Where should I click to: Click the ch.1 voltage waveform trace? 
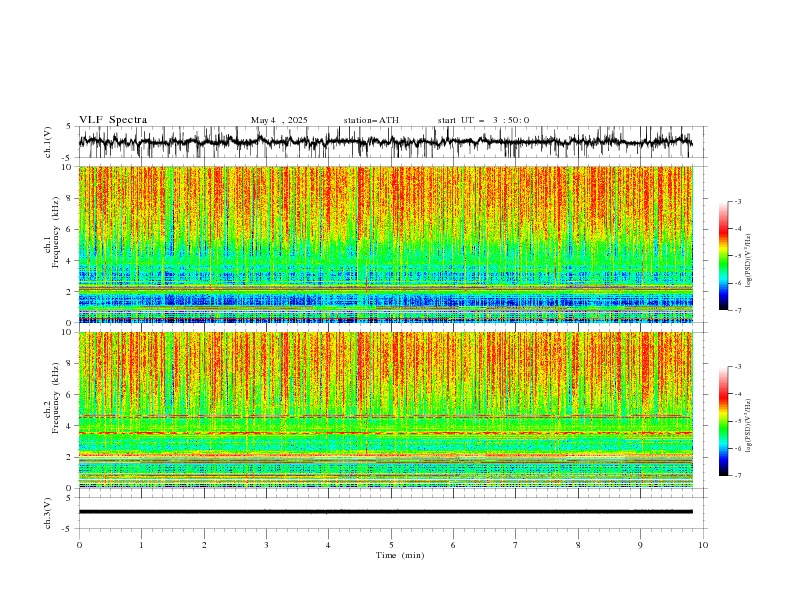tap(385, 141)
